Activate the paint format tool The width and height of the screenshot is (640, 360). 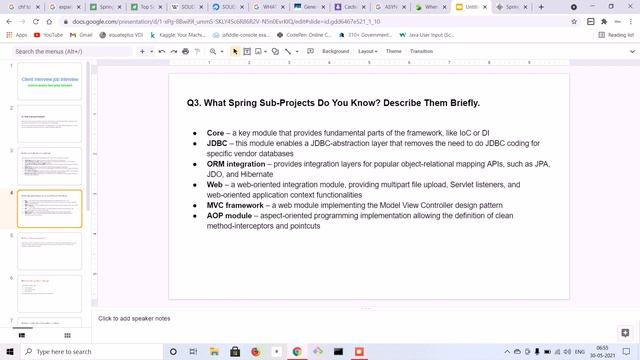point(198,51)
